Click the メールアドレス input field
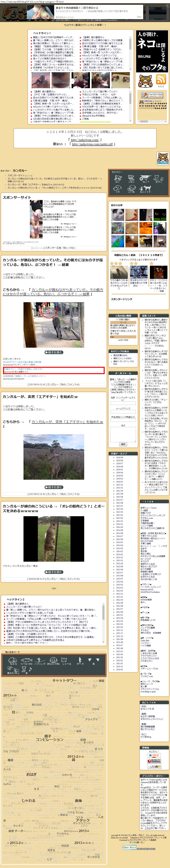 123,412
